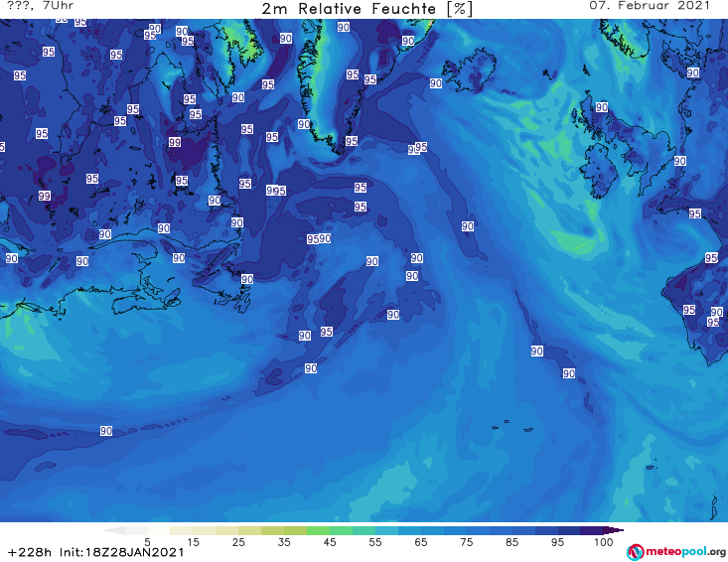Viewport: 728px width, 562px height.
Task: Click the 95 contour label at Greenland's southern tip
Action: point(352,141)
